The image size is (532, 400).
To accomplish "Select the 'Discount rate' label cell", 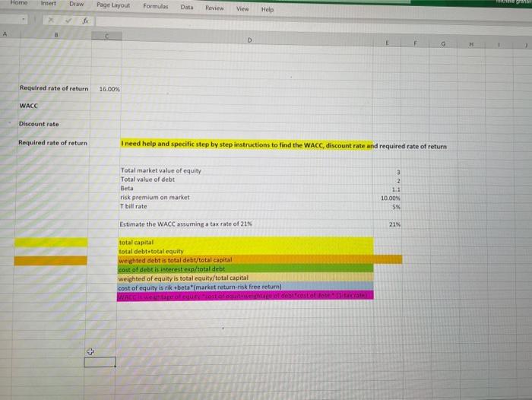I will click(54, 124).
